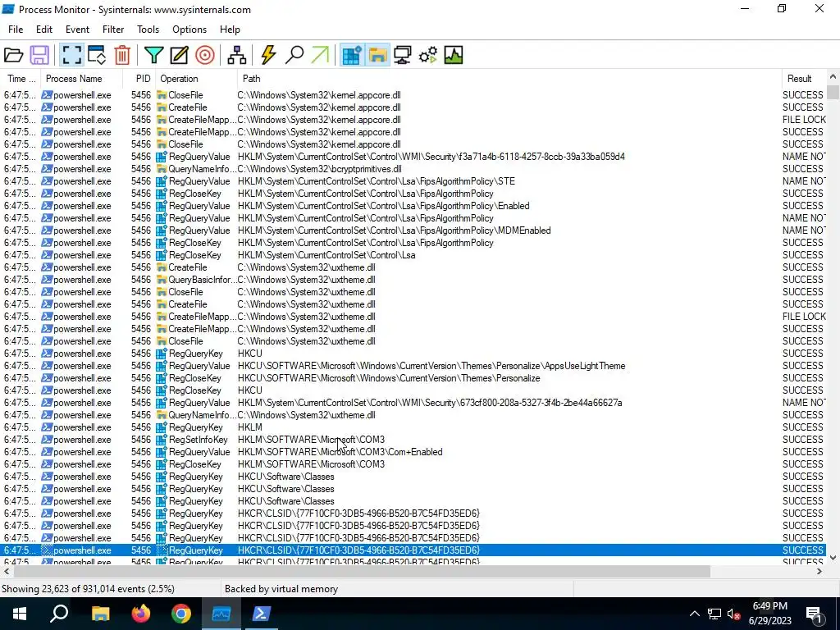The image size is (840, 630).
Task: Toggle Show Network Activity icon
Action: [x=402, y=55]
